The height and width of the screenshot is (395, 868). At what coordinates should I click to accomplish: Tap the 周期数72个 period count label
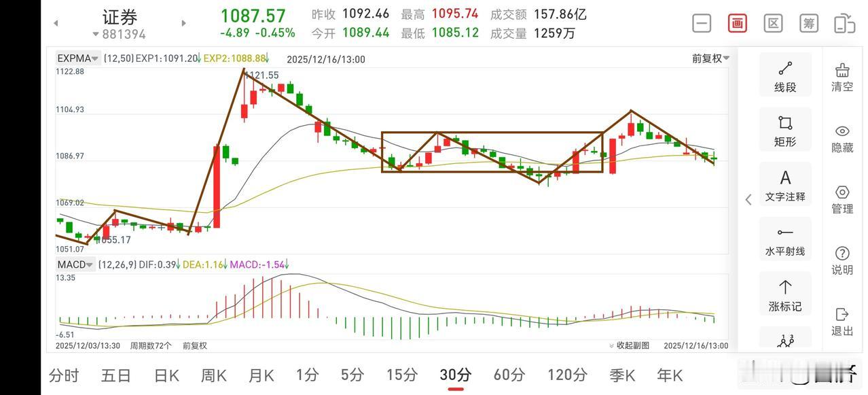click(x=151, y=345)
